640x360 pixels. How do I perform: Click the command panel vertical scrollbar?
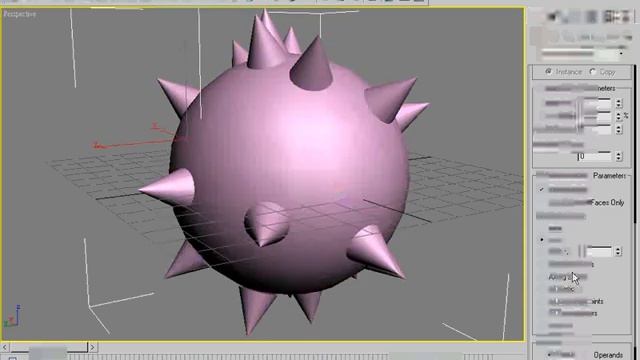[635, 144]
